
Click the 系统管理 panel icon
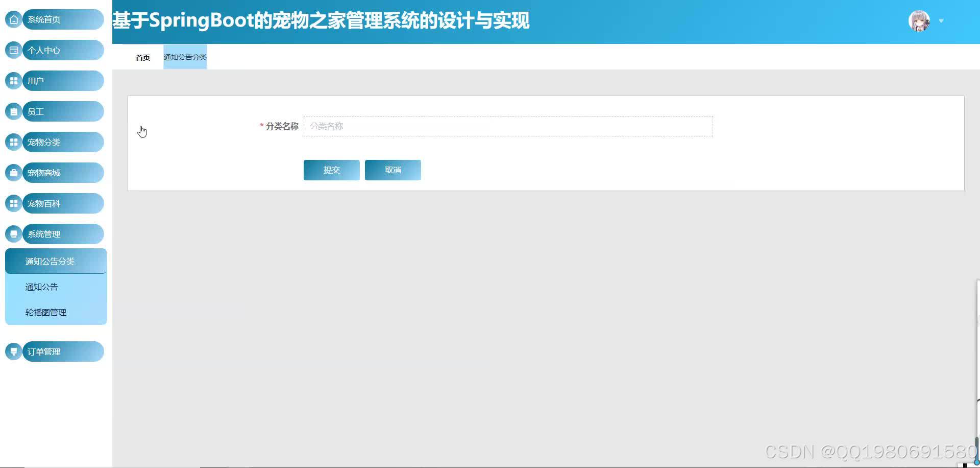[x=13, y=234]
